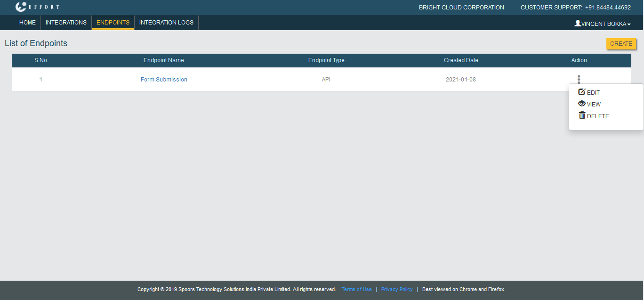Open the Form Submission endpoint link
Viewport: 644px width, 300px height.
pyautogui.click(x=164, y=80)
